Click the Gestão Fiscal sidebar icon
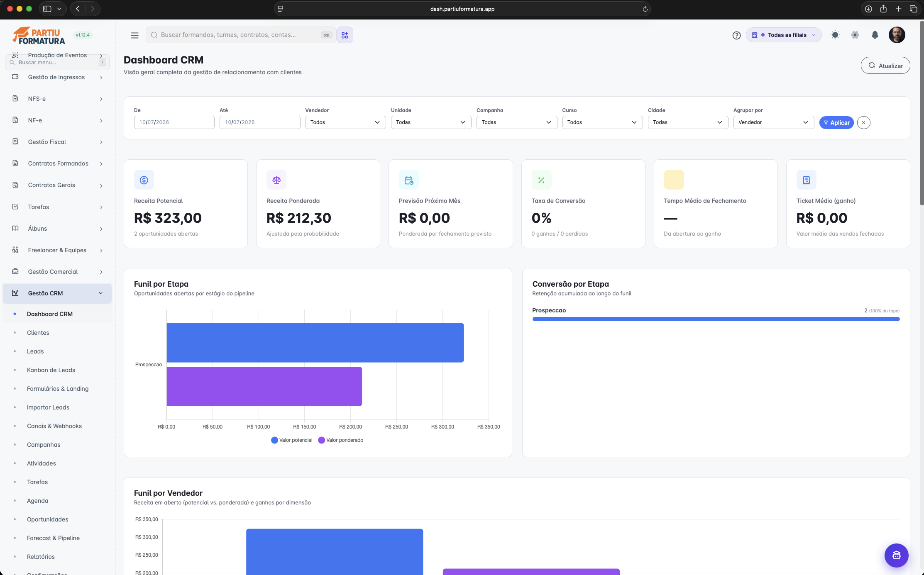 point(15,141)
